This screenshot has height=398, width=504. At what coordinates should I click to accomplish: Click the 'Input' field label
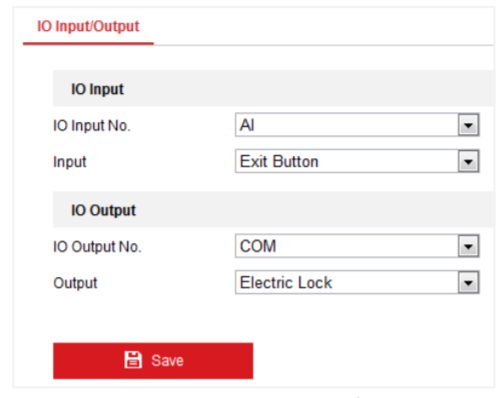[70, 162]
